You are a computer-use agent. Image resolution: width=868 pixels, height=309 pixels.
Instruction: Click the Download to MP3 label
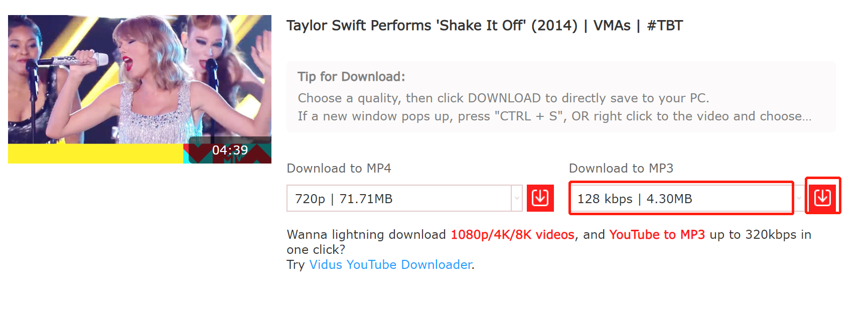pyautogui.click(x=621, y=168)
